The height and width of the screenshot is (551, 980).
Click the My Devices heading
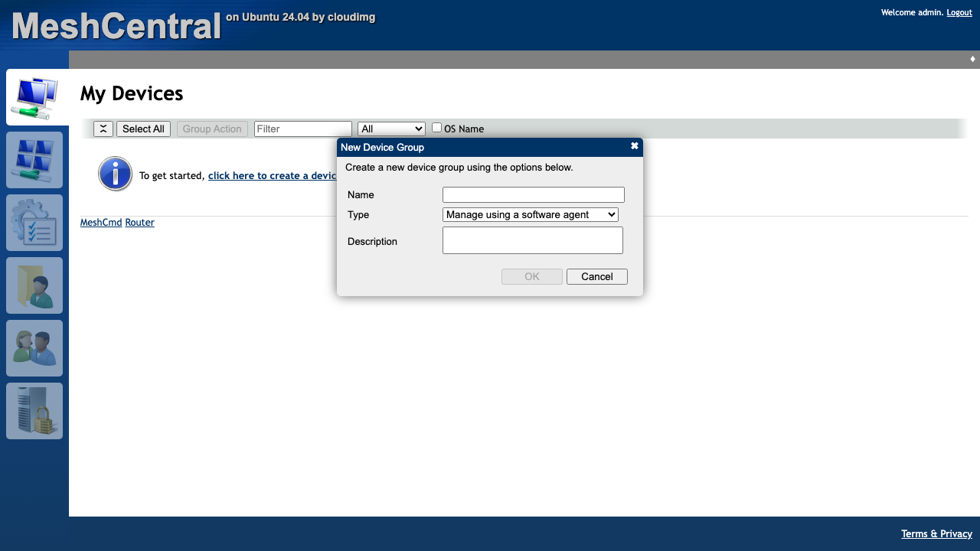pyautogui.click(x=132, y=93)
